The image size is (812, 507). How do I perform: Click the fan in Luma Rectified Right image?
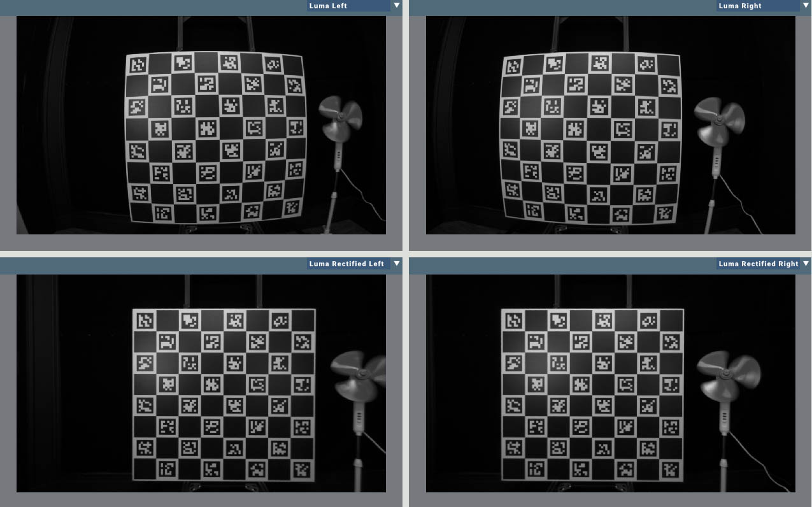click(x=727, y=375)
